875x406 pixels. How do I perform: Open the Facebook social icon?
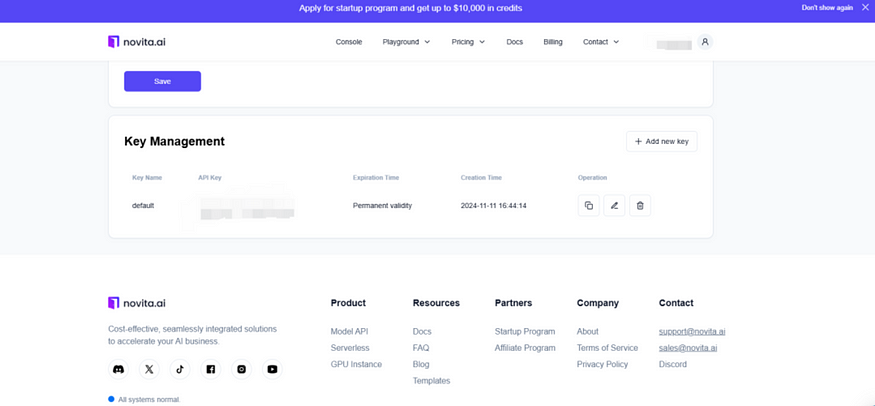pyautogui.click(x=210, y=369)
